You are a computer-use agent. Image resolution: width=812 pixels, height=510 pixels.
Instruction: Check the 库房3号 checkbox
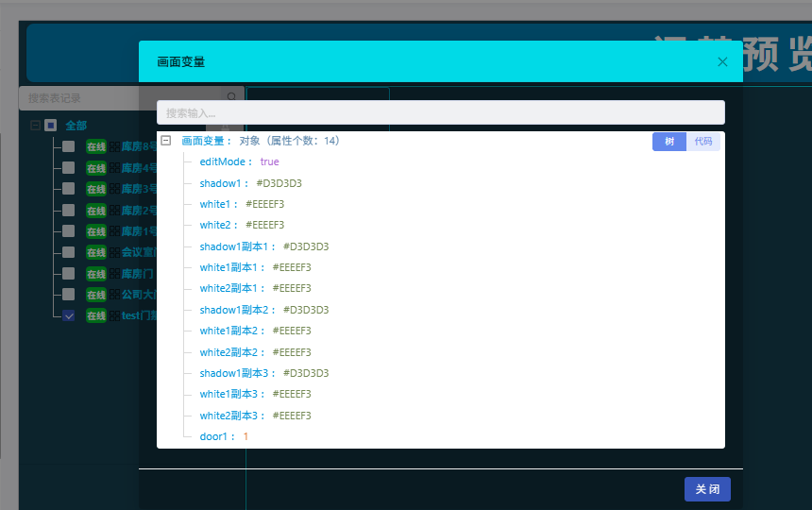tap(68, 189)
